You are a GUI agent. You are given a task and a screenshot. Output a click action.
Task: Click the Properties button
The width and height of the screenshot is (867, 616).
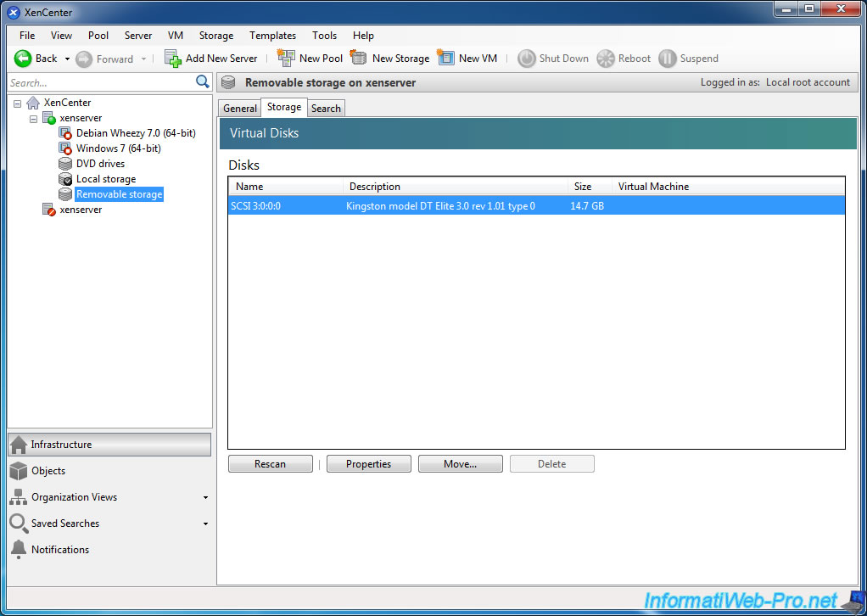pyautogui.click(x=368, y=464)
